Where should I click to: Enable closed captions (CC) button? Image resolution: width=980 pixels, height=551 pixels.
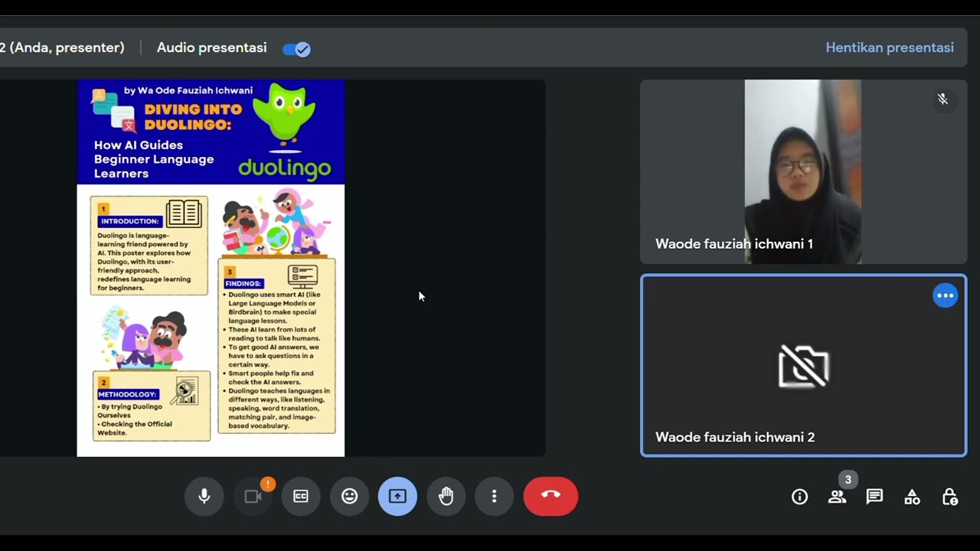pyautogui.click(x=301, y=497)
